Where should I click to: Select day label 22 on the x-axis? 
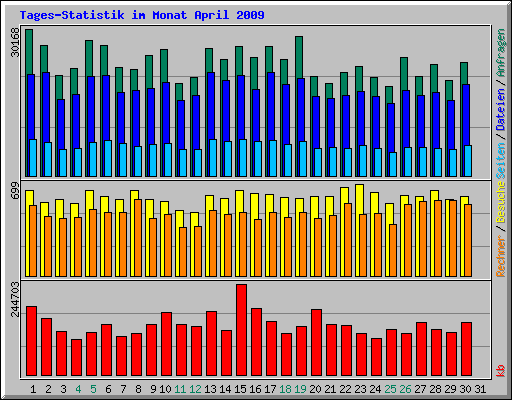point(345,389)
